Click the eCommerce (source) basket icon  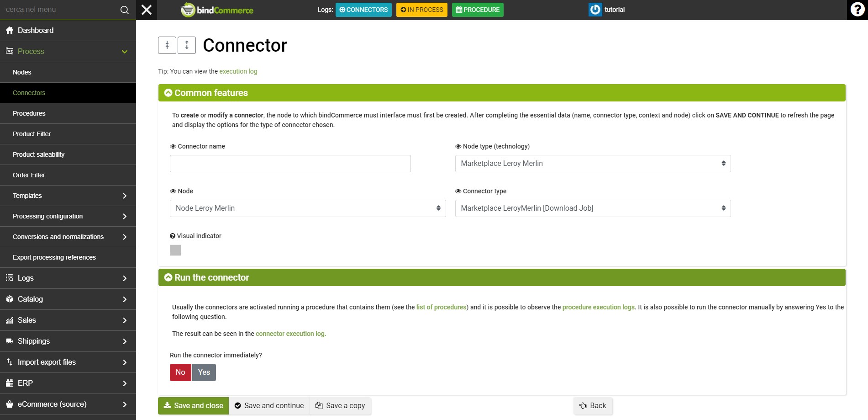point(10,404)
